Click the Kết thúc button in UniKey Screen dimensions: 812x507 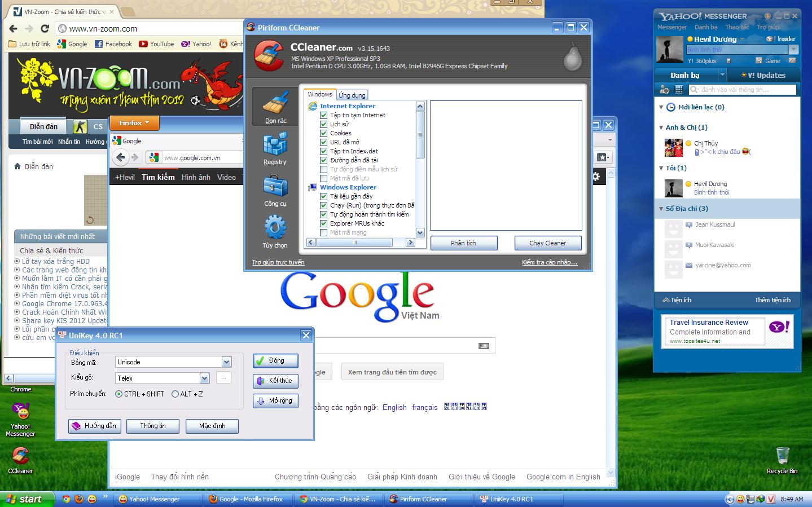pyautogui.click(x=275, y=381)
